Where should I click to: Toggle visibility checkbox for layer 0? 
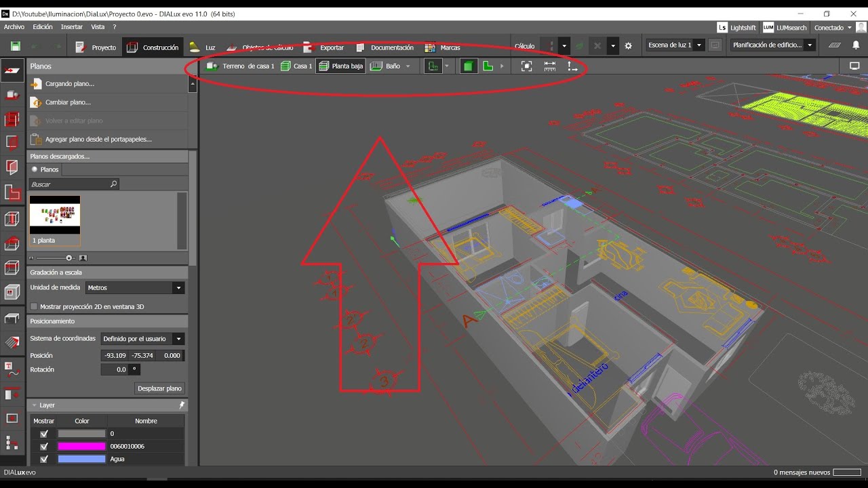pos(44,434)
